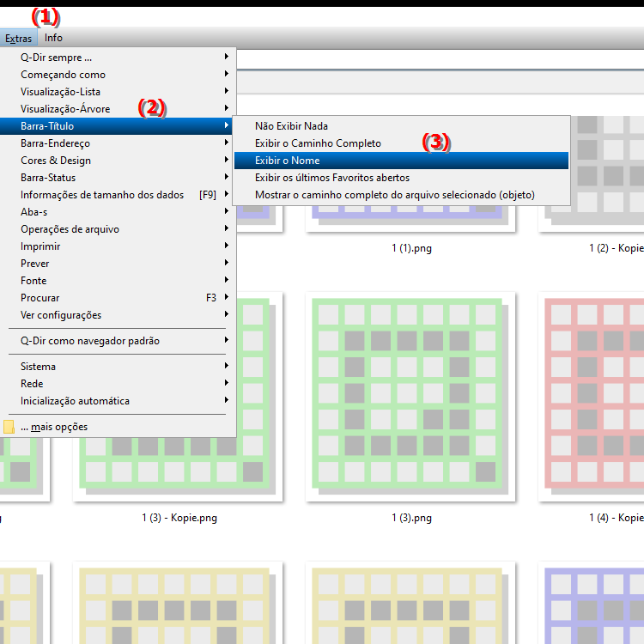Click the file name 1 (3) - Kopie.png
The image size is (644, 644).
[179, 518]
